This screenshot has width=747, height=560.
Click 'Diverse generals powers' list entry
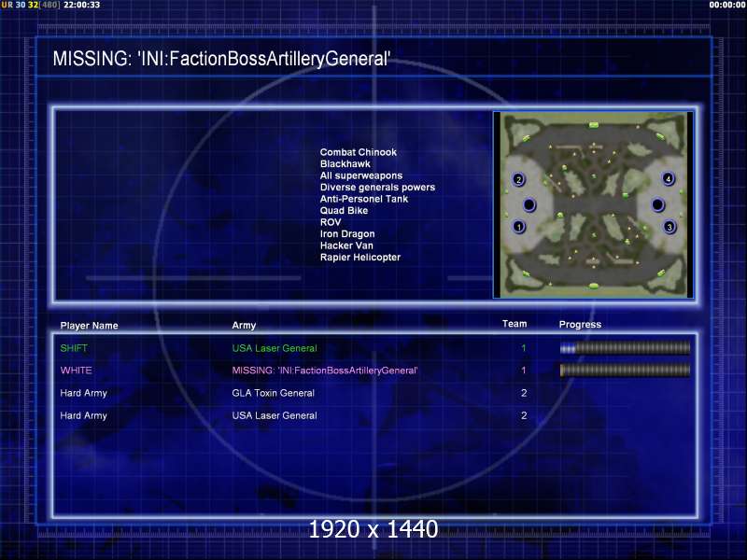tap(377, 188)
